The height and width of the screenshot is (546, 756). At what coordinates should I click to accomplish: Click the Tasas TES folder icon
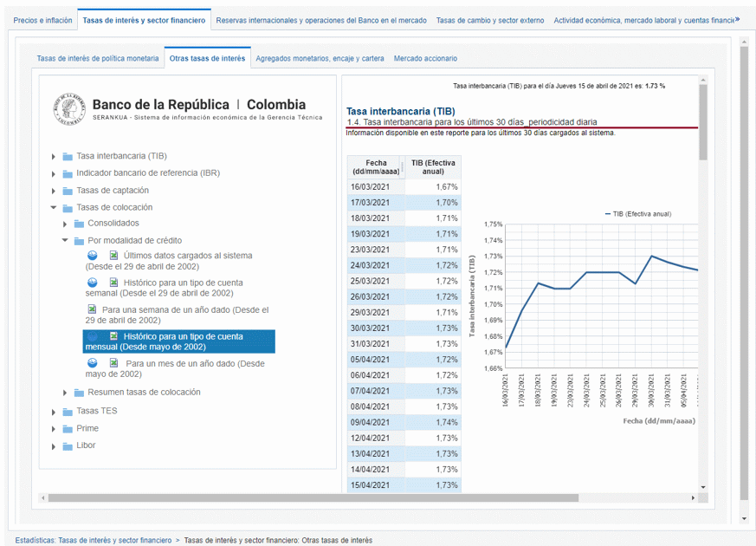(x=68, y=412)
